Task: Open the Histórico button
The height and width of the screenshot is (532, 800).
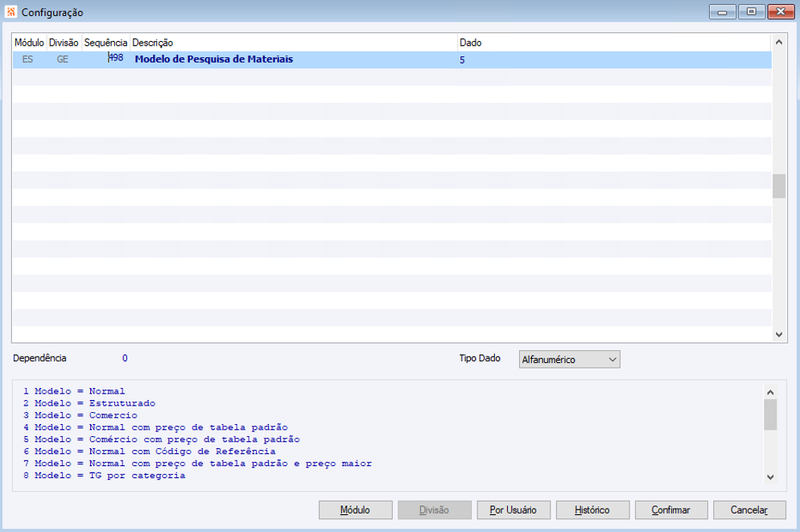Action: tap(592, 510)
